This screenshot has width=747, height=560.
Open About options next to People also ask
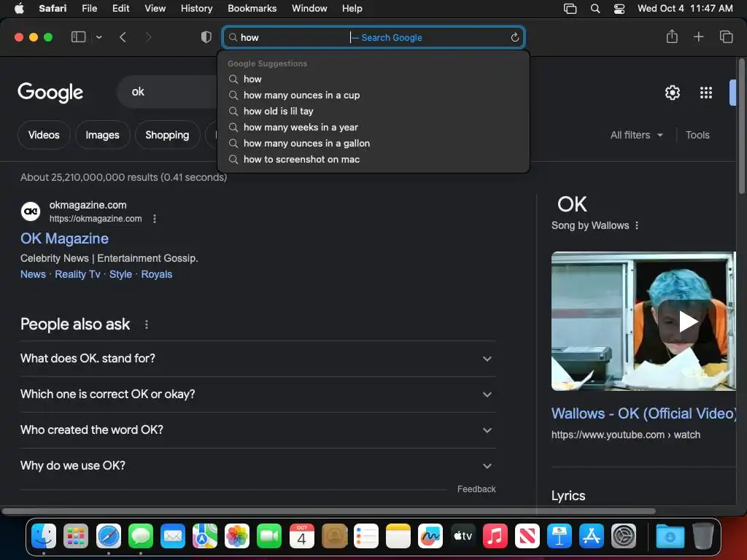tap(146, 324)
